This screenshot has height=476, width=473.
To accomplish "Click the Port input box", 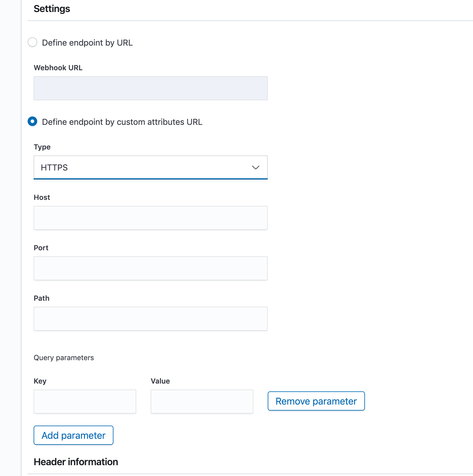I will pyautogui.click(x=150, y=268).
